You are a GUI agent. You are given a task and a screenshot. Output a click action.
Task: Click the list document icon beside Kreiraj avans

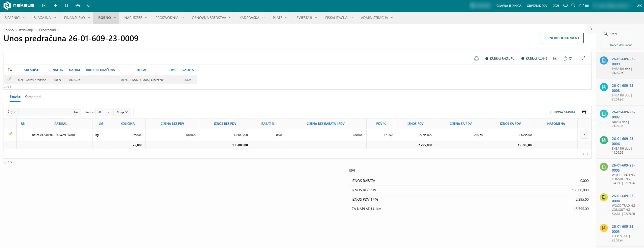[555, 58]
